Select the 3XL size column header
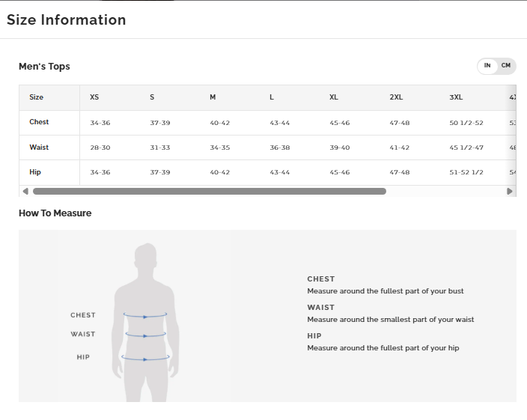 (x=456, y=97)
